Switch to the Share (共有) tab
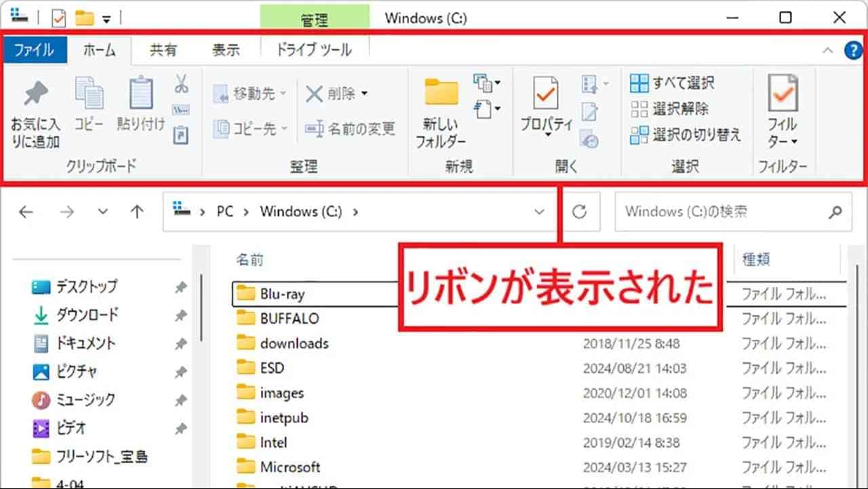The image size is (868, 489). [x=163, y=50]
